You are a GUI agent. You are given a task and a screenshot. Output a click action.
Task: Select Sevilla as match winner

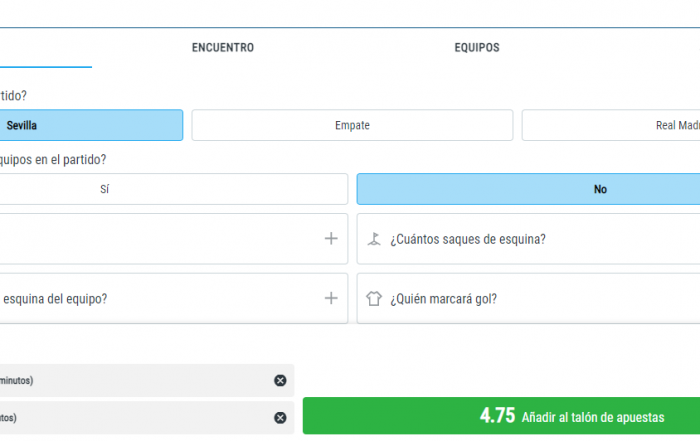pos(90,125)
